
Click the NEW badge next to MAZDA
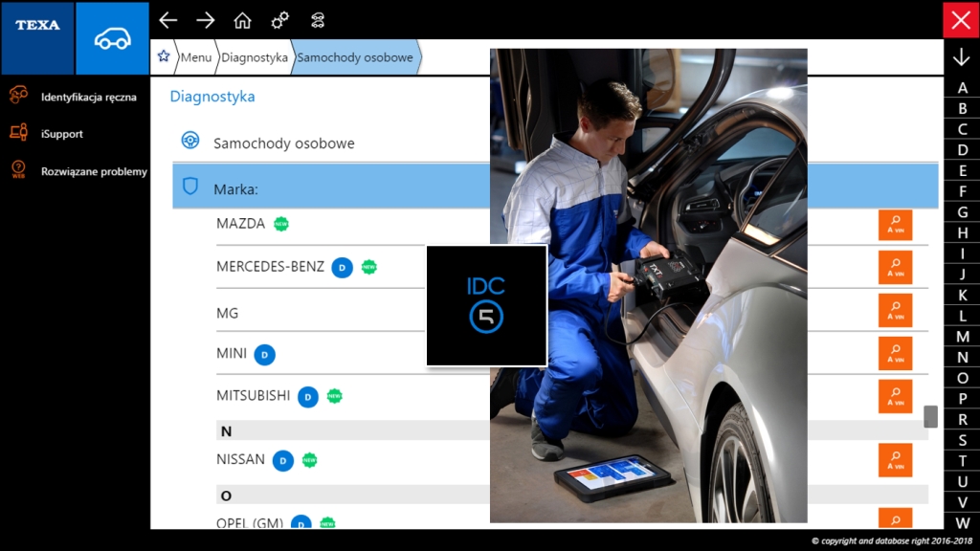click(280, 222)
